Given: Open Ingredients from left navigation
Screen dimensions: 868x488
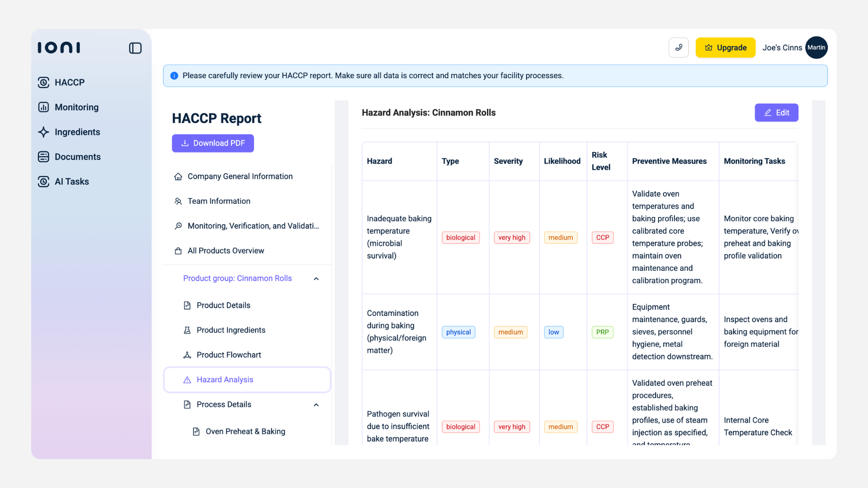Looking at the screenshot, I should click(77, 132).
